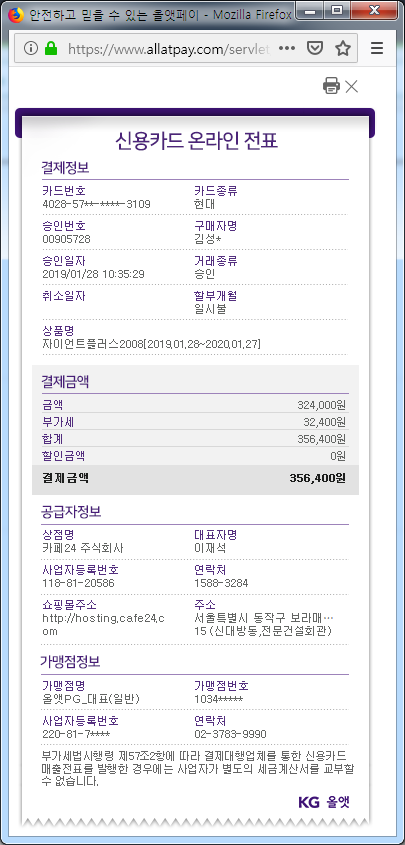The image size is (405, 845).
Task: Click the '취소일자' label
Action: tap(64, 296)
